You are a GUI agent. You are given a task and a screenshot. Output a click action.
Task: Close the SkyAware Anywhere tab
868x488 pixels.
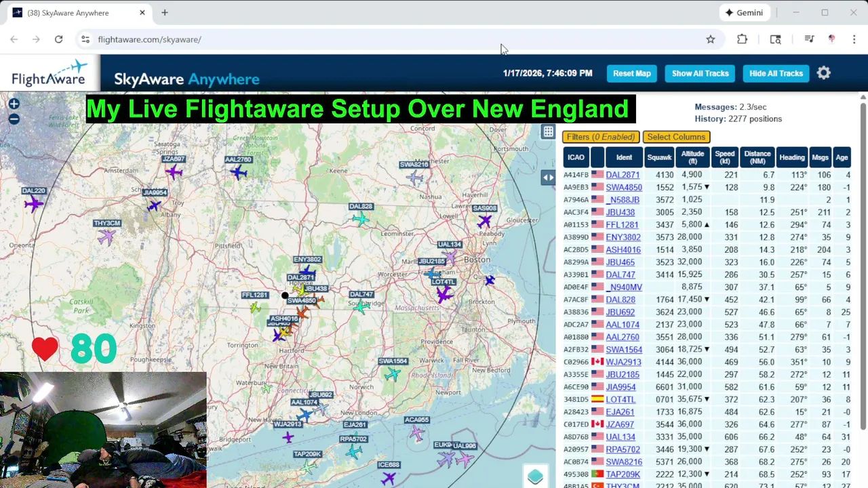[x=142, y=13]
